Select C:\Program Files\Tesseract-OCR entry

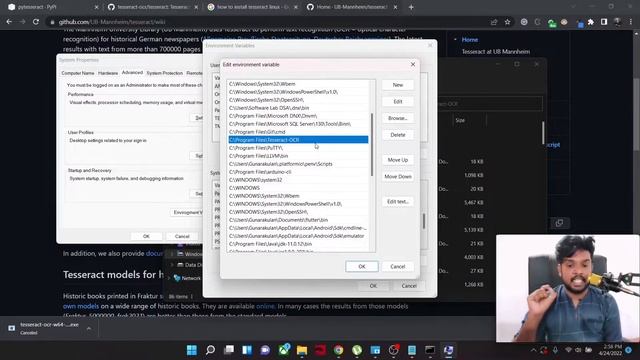298,140
